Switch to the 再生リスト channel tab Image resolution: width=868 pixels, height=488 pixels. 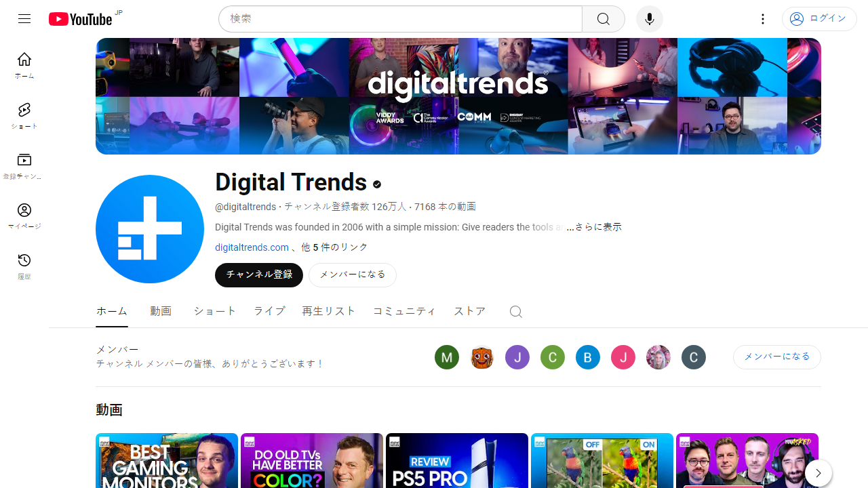[329, 311]
